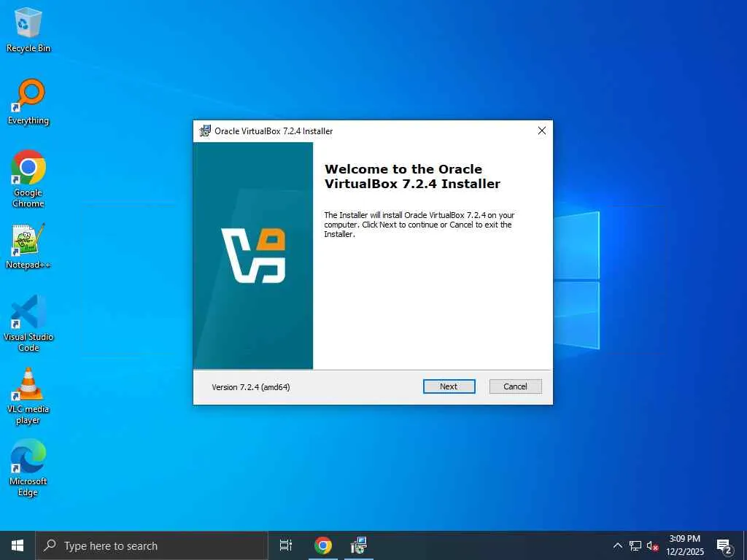
Task: Click Next in the VirtualBox installer
Action: coord(449,386)
